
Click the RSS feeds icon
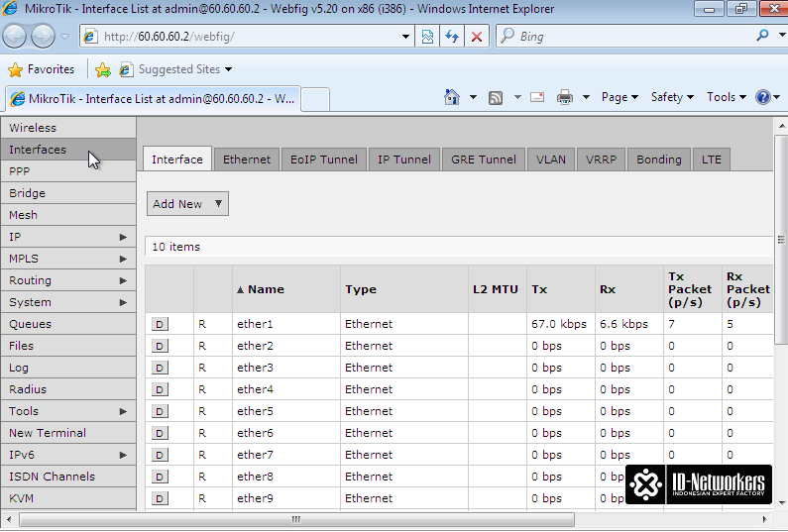(x=496, y=97)
